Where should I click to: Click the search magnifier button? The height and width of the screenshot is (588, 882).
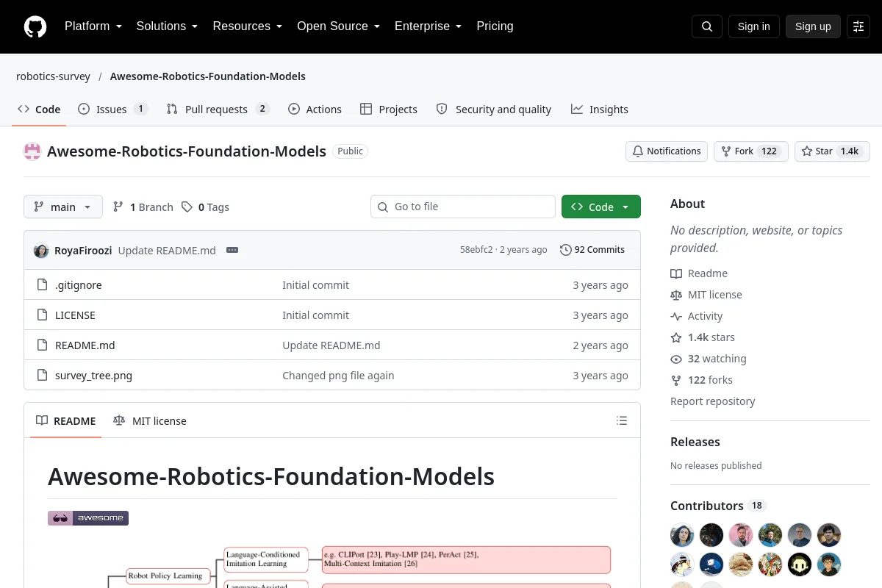707,26
